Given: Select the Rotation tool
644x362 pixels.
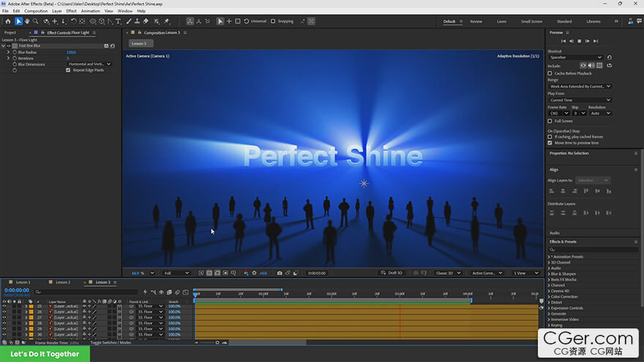Looking at the screenshot, I should coord(73,21).
